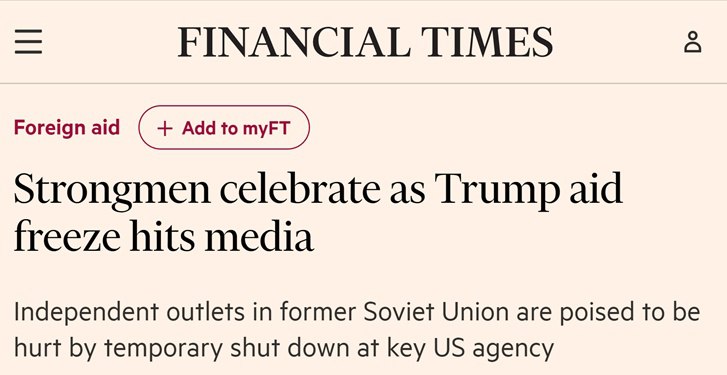The width and height of the screenshot is (727, 375).
Task: Click the word celebrate in the headline
Action: tap(300, 188)
